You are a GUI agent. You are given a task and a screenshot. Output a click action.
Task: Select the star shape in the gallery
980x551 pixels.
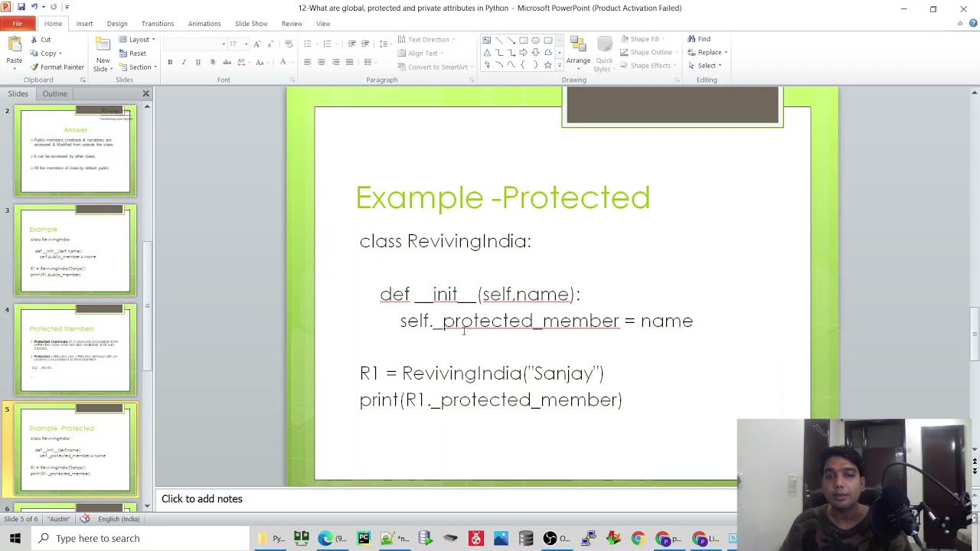[x=547, y=65]
